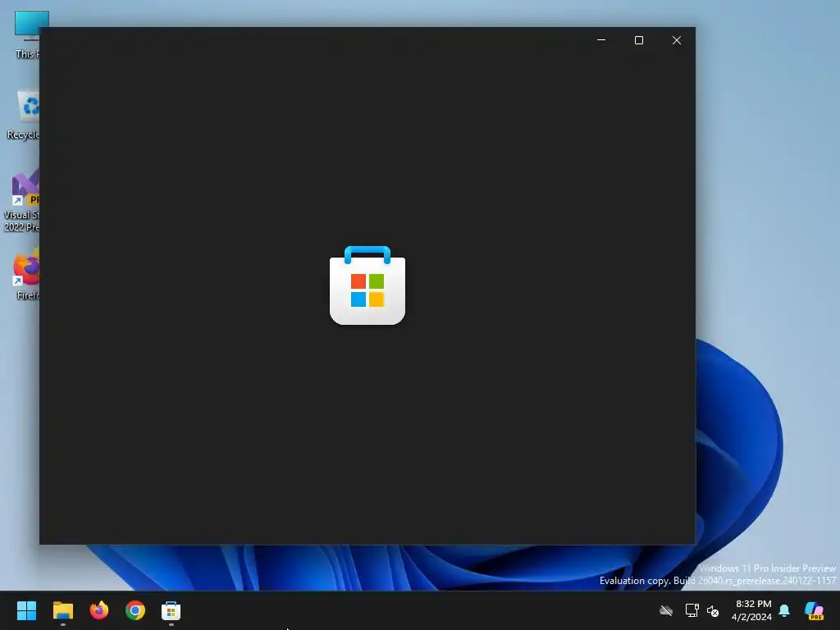Open the clock showing 8:32 PM
Screen dimensions: 840x630
(x=752, y=610)
